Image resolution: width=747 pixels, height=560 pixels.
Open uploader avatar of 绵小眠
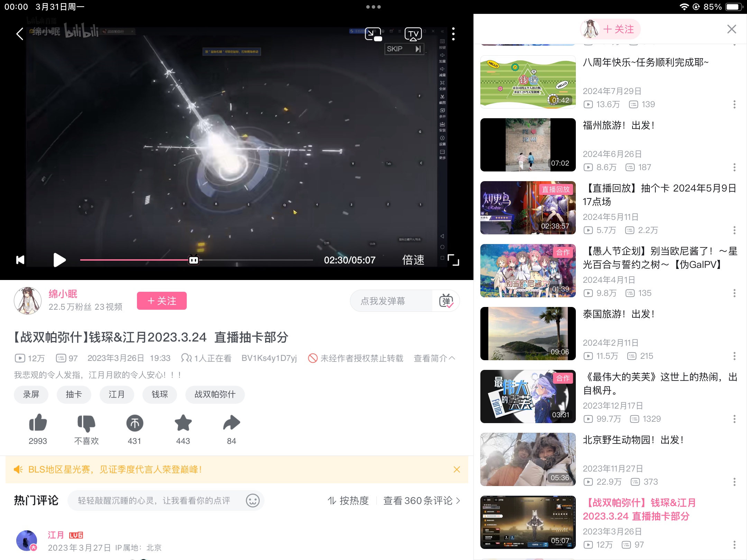[x=28, y=300]
